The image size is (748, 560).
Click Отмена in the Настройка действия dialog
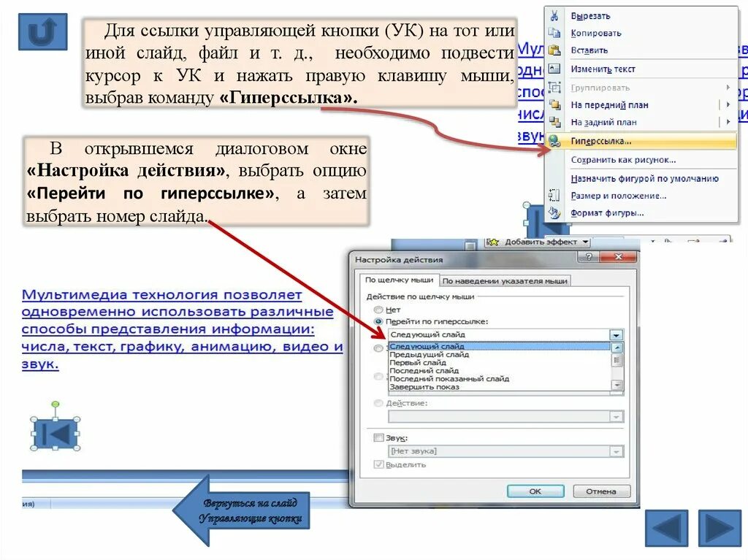click(601, 491)
